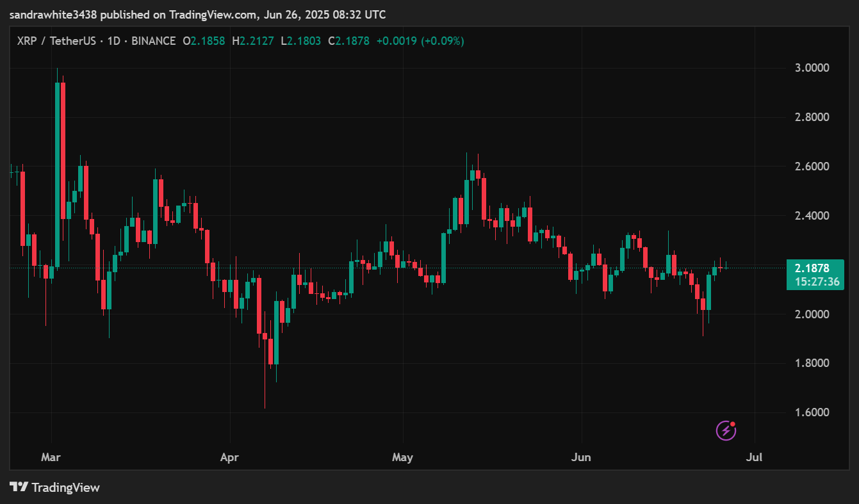Select the Jun label on time axis

582,457
